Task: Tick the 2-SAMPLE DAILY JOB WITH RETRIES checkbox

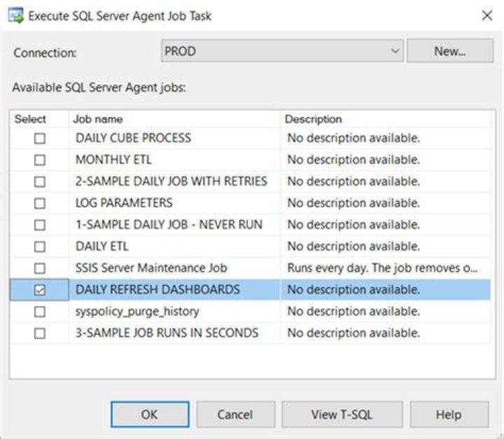Action: pyautogui.click(x=40, y=182)
